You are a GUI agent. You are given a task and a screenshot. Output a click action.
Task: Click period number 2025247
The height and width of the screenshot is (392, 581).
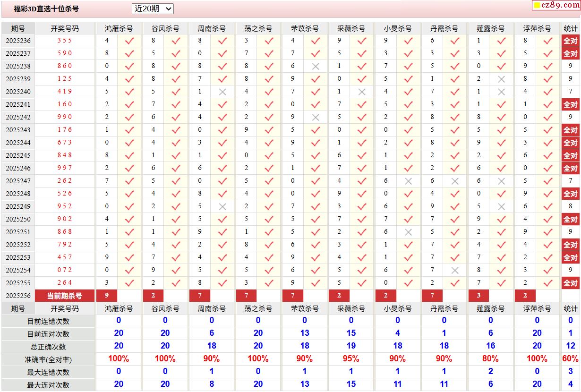pos(18,181)
